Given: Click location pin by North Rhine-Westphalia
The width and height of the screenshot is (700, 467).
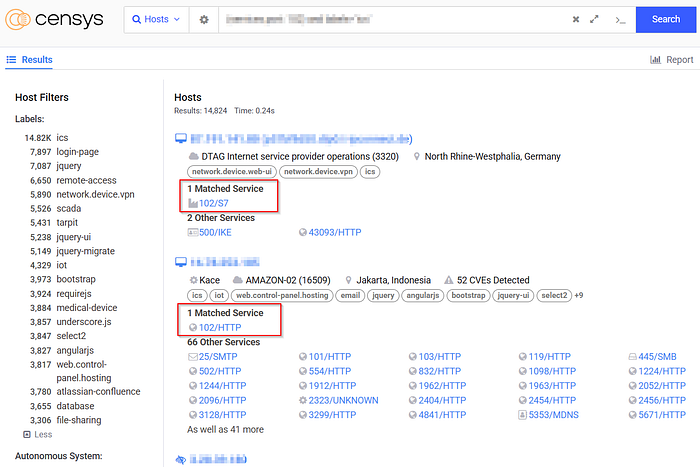Looking at the screenshot, I should pos(417,156).
